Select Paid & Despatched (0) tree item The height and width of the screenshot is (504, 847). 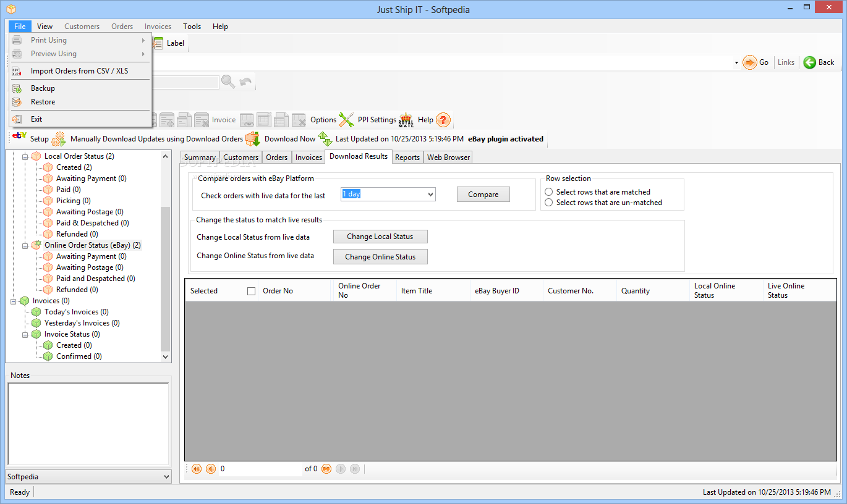click(x=92, y=223)
